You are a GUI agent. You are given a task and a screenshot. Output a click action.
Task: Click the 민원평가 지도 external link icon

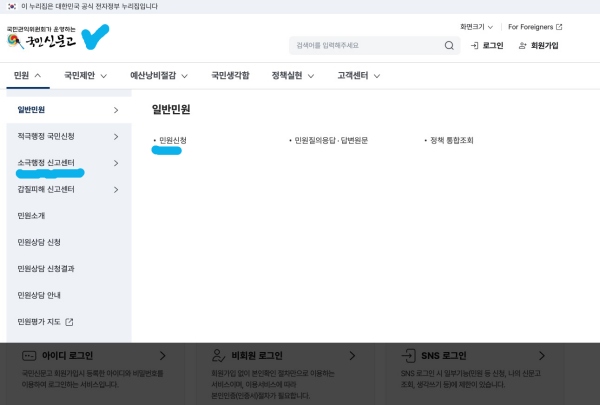click(69, 322)
